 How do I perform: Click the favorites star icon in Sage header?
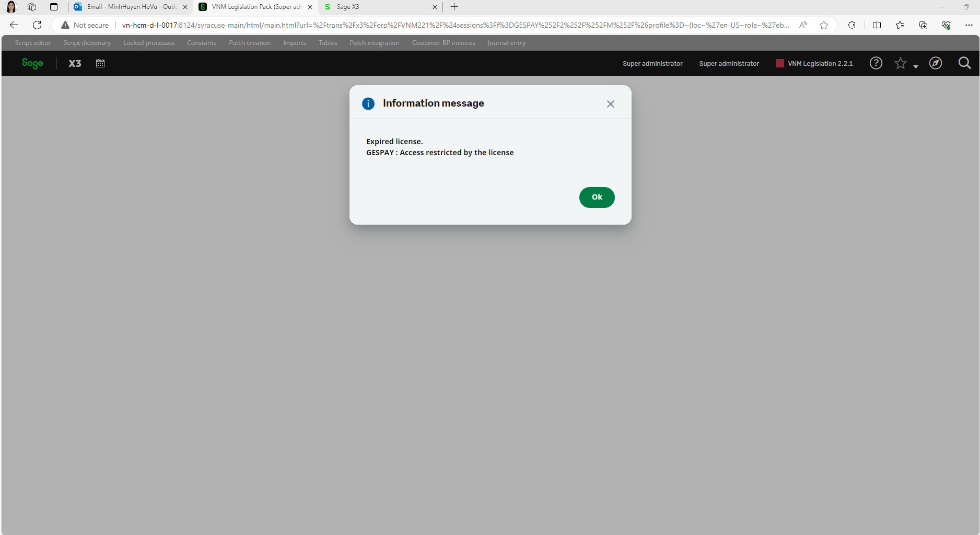[900, 63]
